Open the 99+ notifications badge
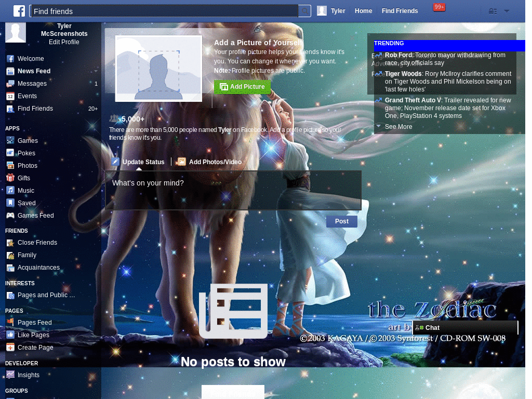The width and height of the screenshot is (532, 399). [439, 7]
